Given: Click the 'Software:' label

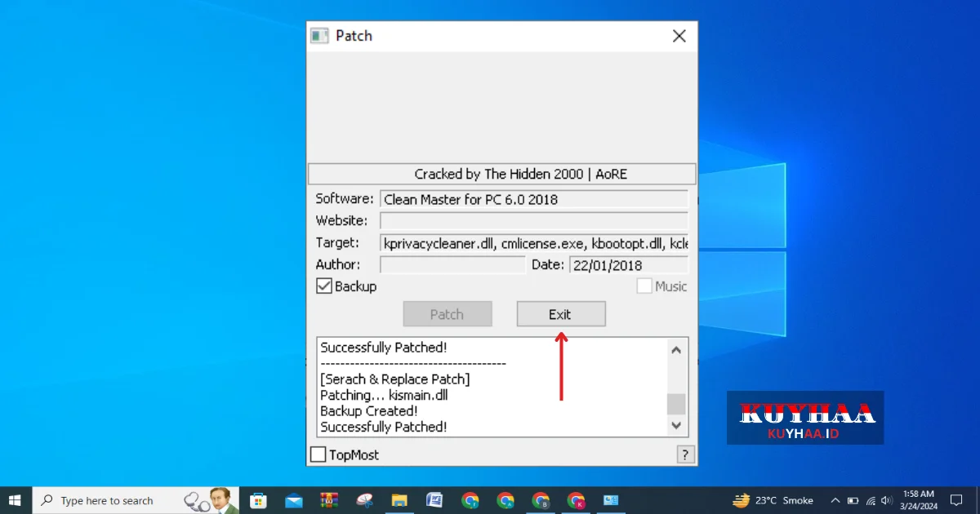Looking at the screenshot, I should click(345, 199).
